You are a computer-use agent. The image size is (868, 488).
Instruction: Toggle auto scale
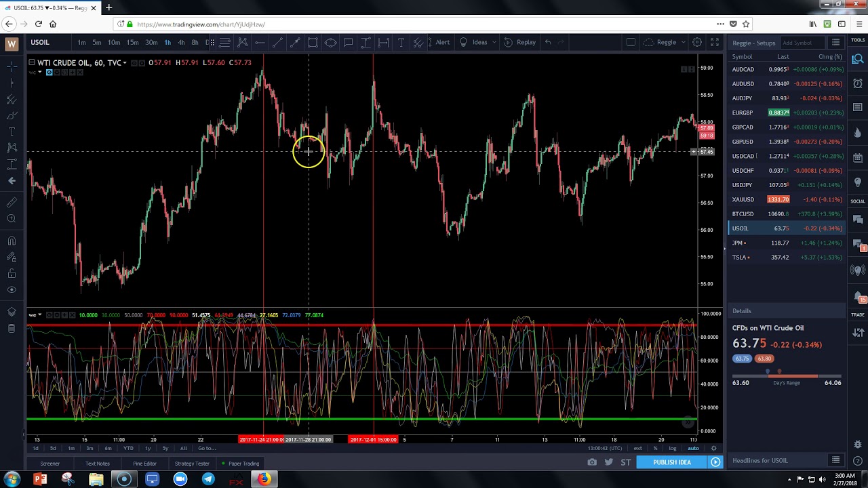[x=693, y=448]
